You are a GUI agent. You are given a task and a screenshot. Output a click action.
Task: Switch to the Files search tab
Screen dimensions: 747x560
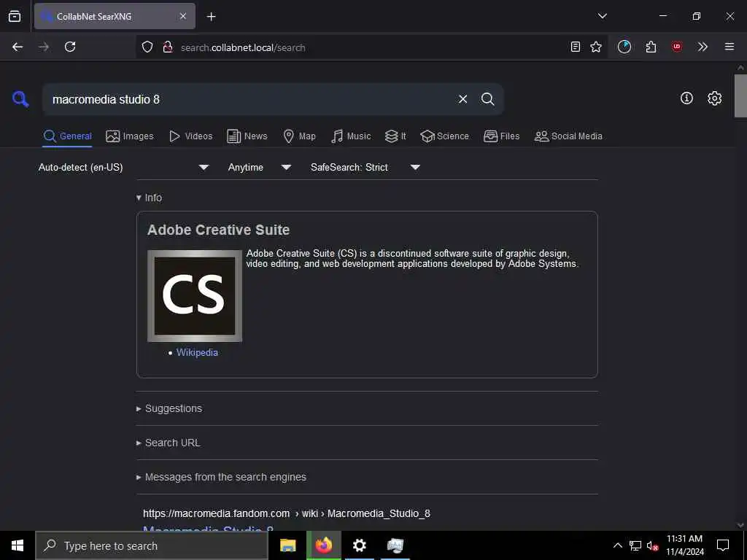(x=501, y=136)
